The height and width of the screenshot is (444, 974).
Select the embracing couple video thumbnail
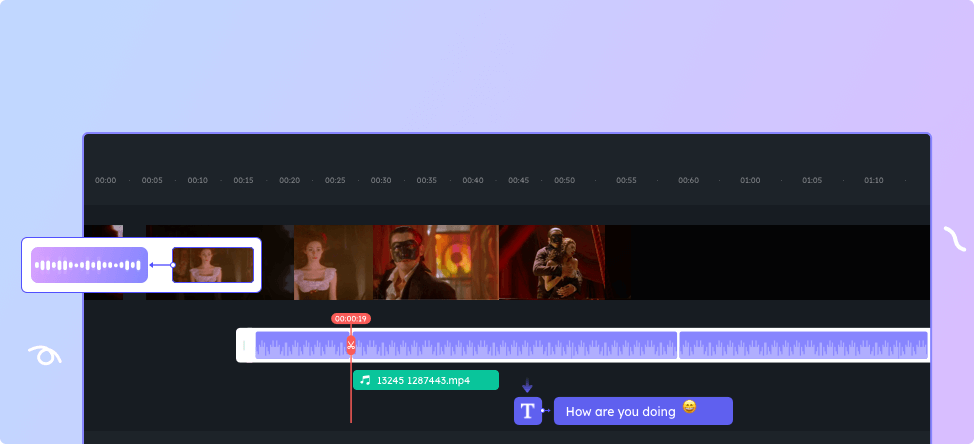pyautogui.click(x=551, y=262)
